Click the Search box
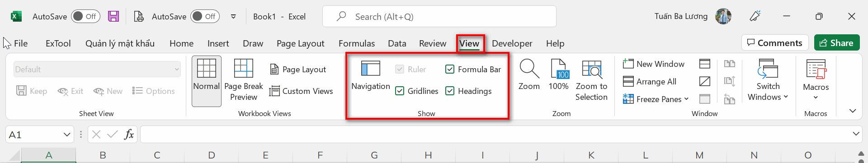Viewport: 868px width, 163px height. tap(439, 17)
